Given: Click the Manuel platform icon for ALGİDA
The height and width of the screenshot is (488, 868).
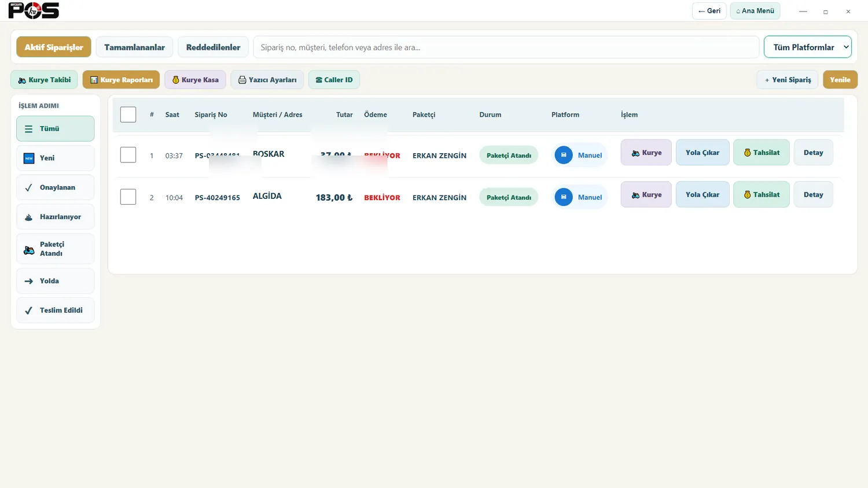Looking at the screenshot, I should (564, 197).
